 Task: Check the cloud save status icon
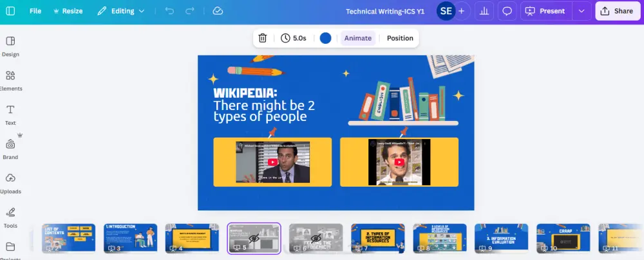218,11
